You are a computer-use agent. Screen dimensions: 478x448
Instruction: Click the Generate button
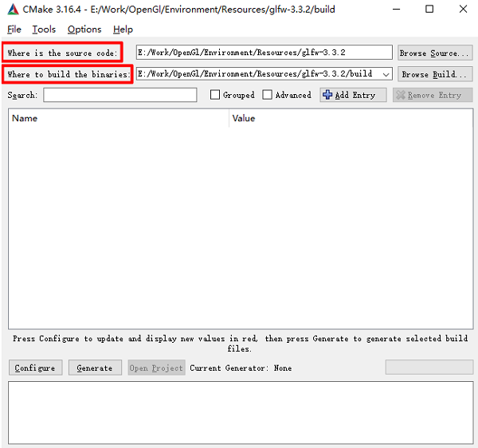95,367
